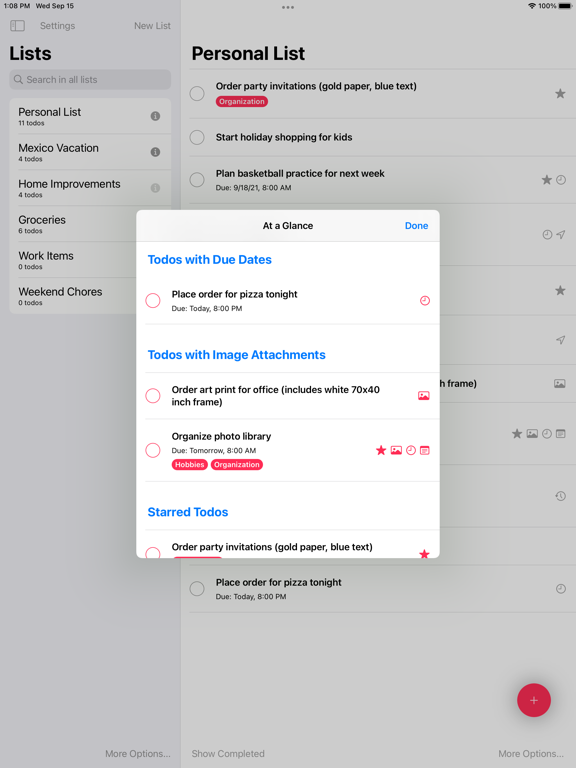Image resolution: width=576 pixels, height=768 pixels.
Task: Click image icon on background art print frame row
Action: (560, 384)
